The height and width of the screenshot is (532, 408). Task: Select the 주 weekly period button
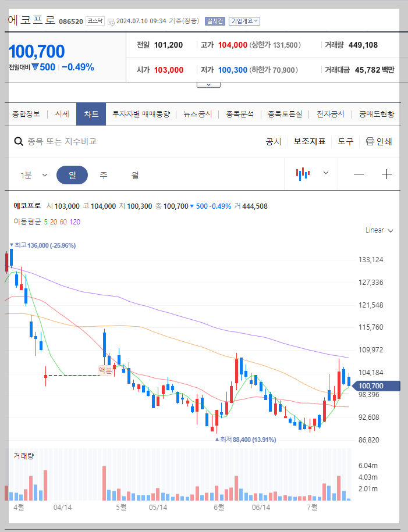104,175
